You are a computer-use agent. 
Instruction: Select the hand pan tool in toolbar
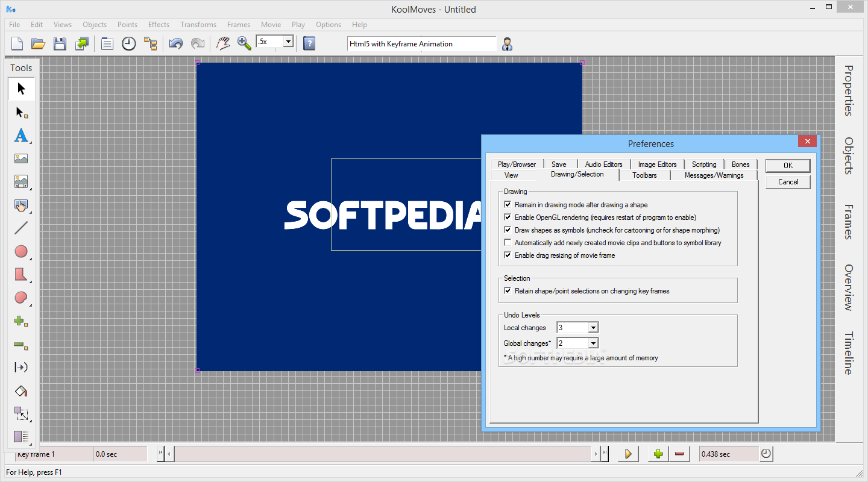[223, 43]
